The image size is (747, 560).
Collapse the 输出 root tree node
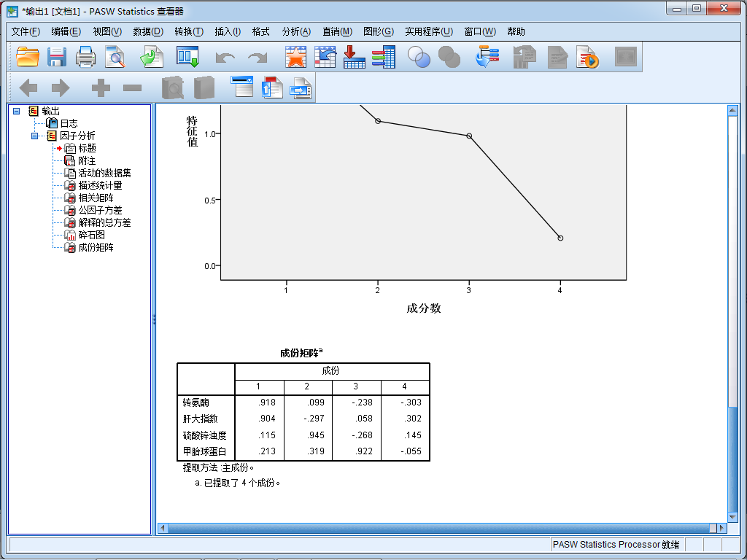(17, 111)
